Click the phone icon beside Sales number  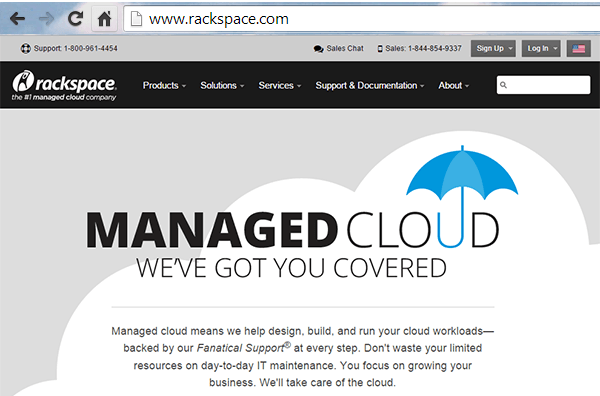pyautogui.click(x=380, y=49)
